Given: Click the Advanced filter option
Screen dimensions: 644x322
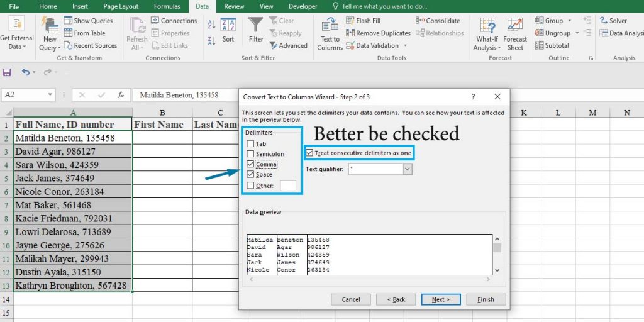Looking at the screenshot, I should pyautogui.click(x=288, y=45).
